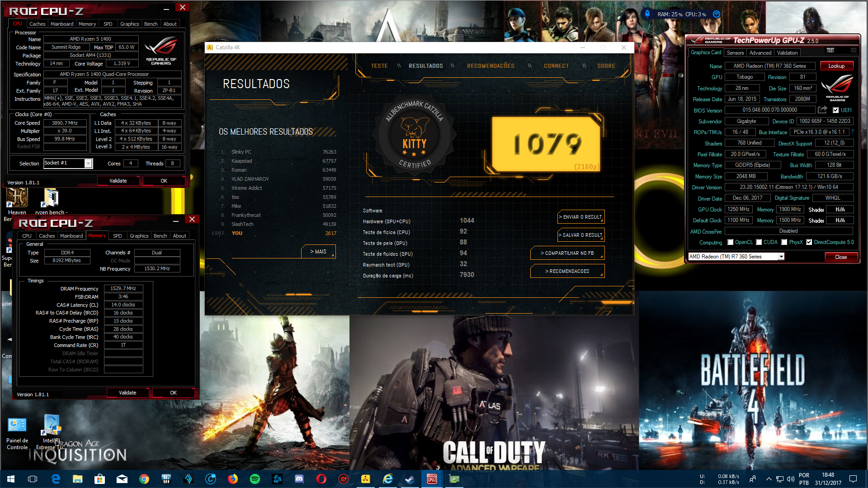Open Internet Explorer from the taskbar

(x=388, y=479)
